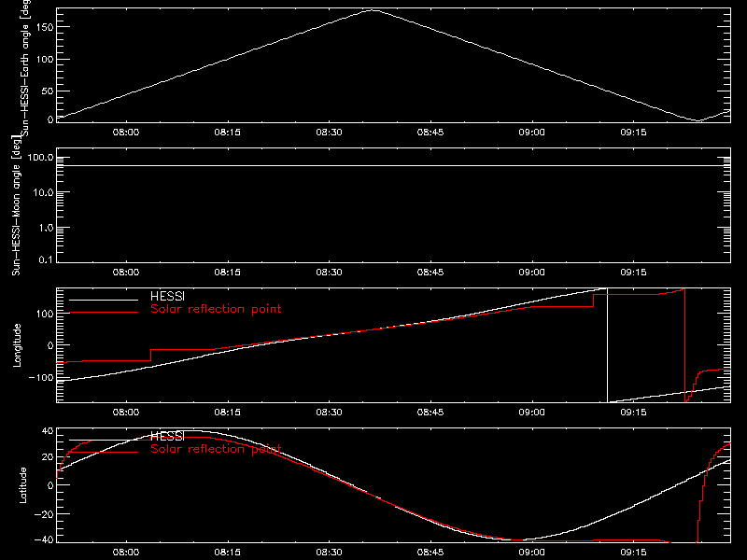The height and width of the screenshot is (560, 747).
Task: Click the 0.1 tick label on Moon angle axis
Action: pyautogui.click(x=46, y=259)
